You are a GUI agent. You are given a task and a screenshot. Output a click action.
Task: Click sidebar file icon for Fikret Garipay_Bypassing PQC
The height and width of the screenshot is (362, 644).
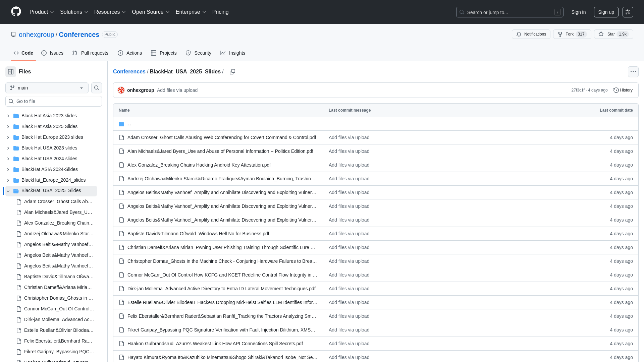[x=19, y=352]
